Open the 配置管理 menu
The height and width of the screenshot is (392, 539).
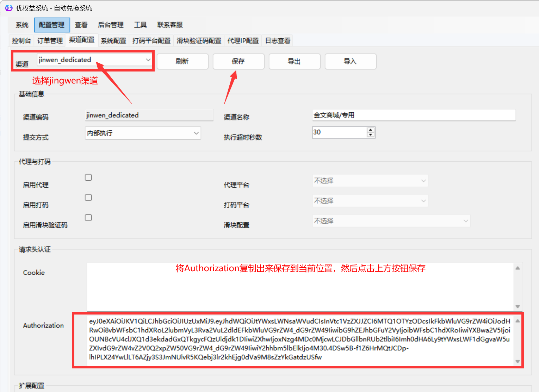coord(52,25)
